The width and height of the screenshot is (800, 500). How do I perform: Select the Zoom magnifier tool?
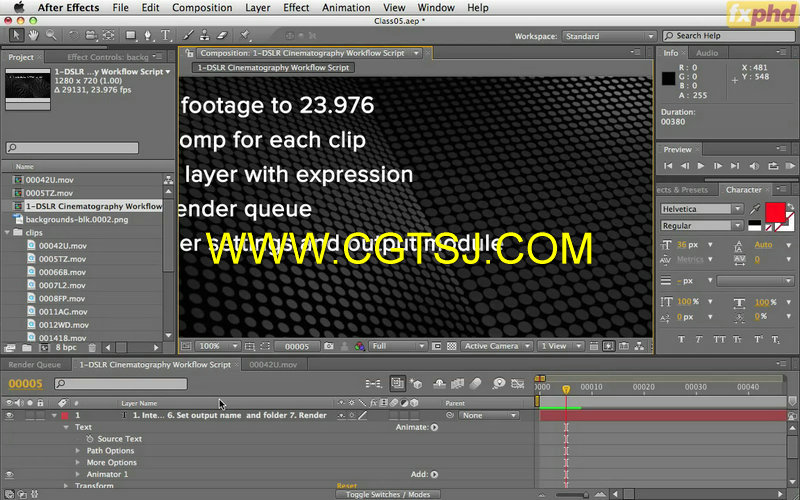(51, 35)
